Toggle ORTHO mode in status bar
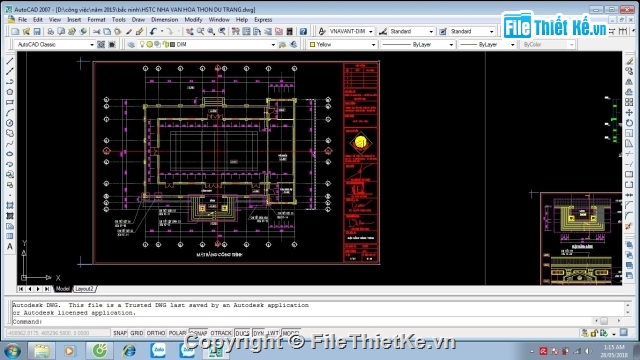The height and width of the screenshot is (360, 640). pos(156,333)
